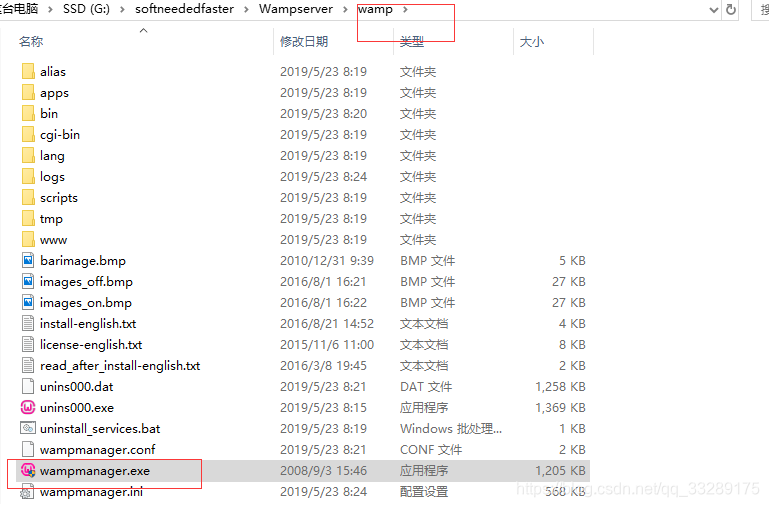Viewport: 769px width, 507px height.
Task: Click the 1,258 KB size value
Action: pyautogui.click(x=560, y=386)
